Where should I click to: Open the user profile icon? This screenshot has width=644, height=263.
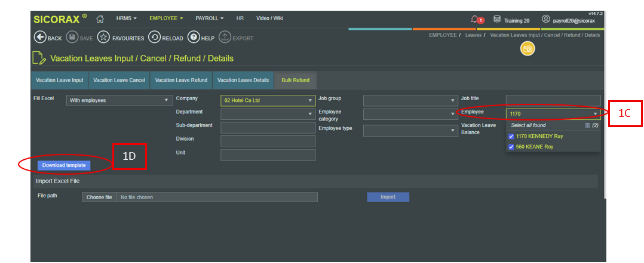tap(546, 19)
